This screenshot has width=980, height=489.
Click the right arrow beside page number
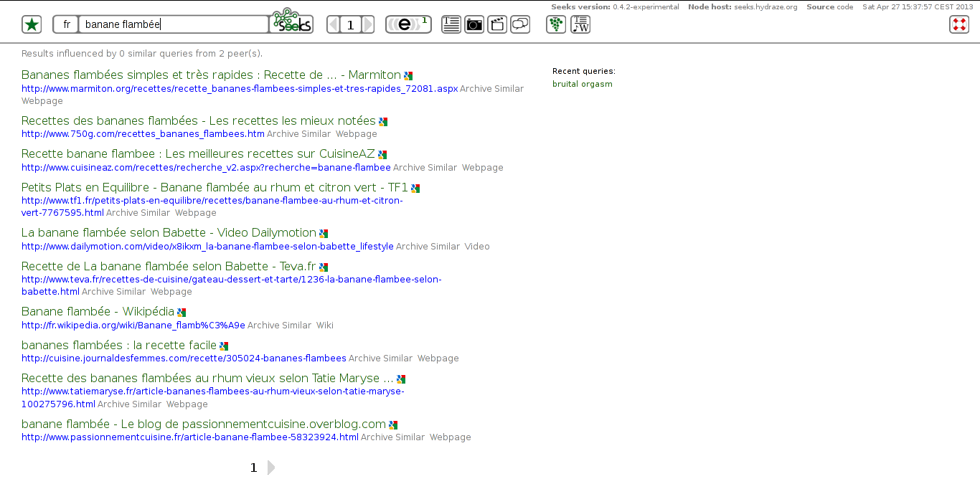(368, 24)
